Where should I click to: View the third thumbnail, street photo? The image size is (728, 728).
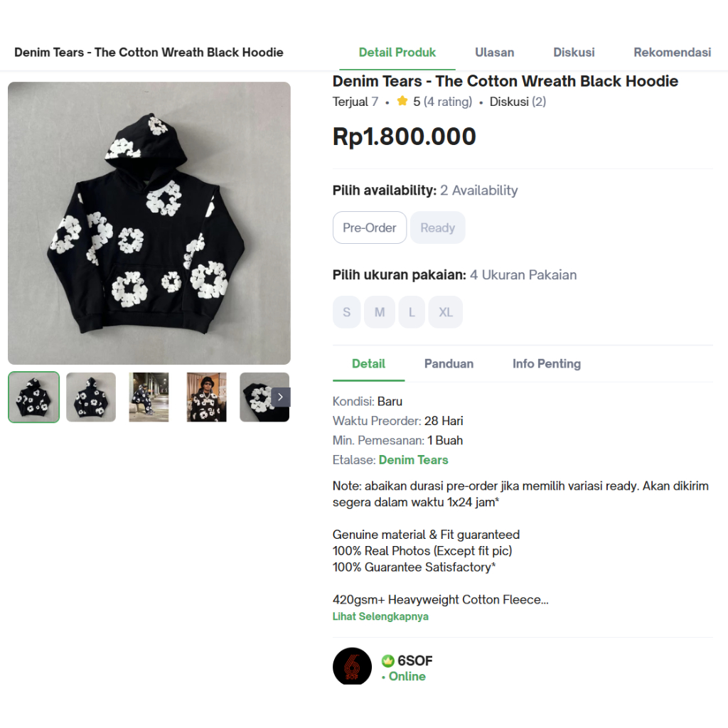point(149,397)
